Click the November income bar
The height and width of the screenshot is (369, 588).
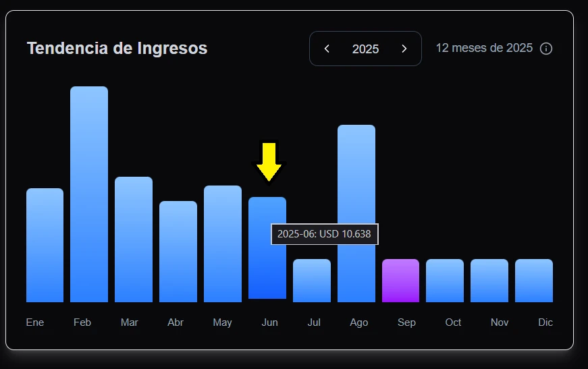click(489, 281)
